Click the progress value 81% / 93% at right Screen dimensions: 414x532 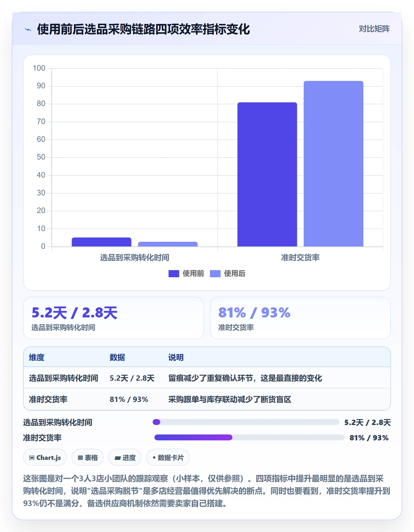pos(369,438)
